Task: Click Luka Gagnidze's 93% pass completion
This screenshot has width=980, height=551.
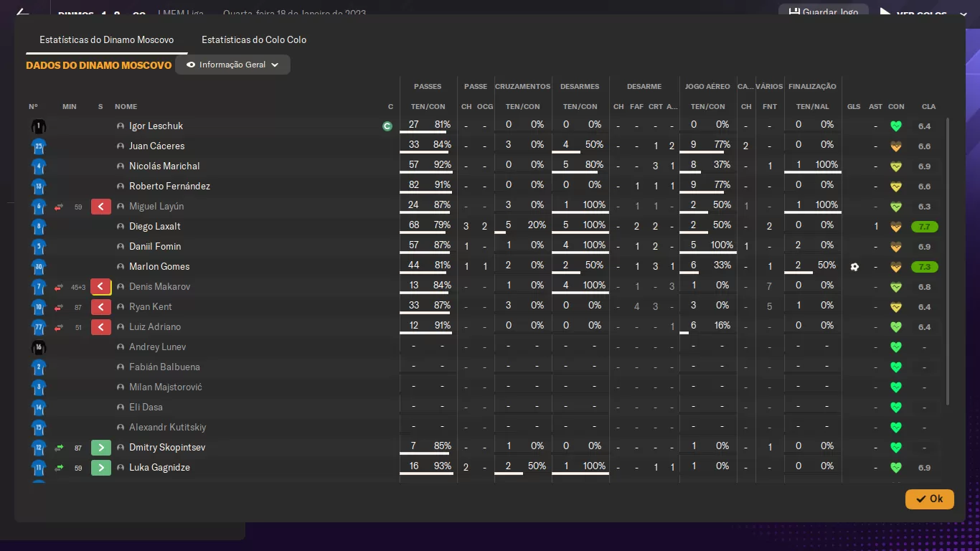Action: coord(443,466)
